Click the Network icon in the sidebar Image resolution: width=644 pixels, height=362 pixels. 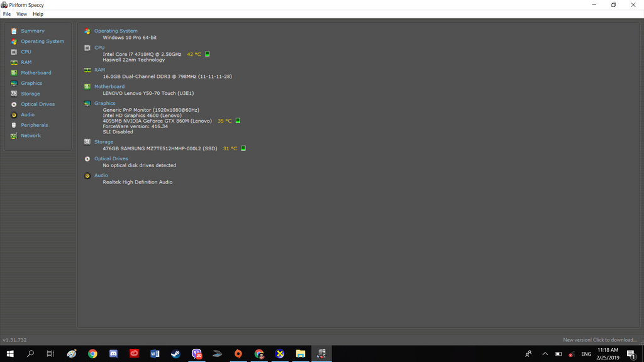pyautogui.click(x=14, y=136)
